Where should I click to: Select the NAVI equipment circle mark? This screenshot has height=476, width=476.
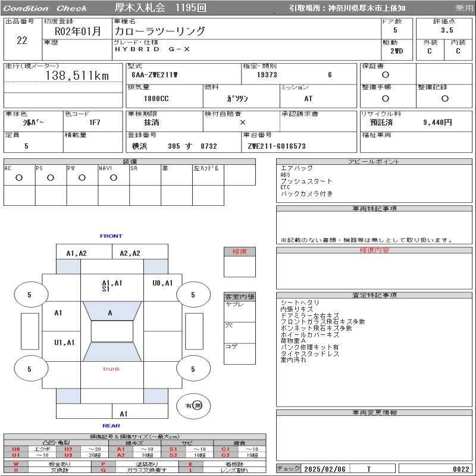[x=114, y=177]
